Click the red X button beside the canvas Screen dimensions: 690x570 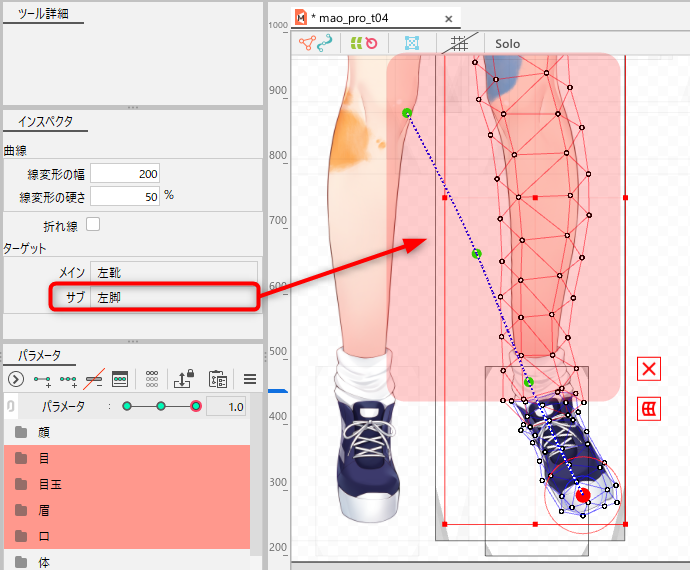(x=649, y=369)
